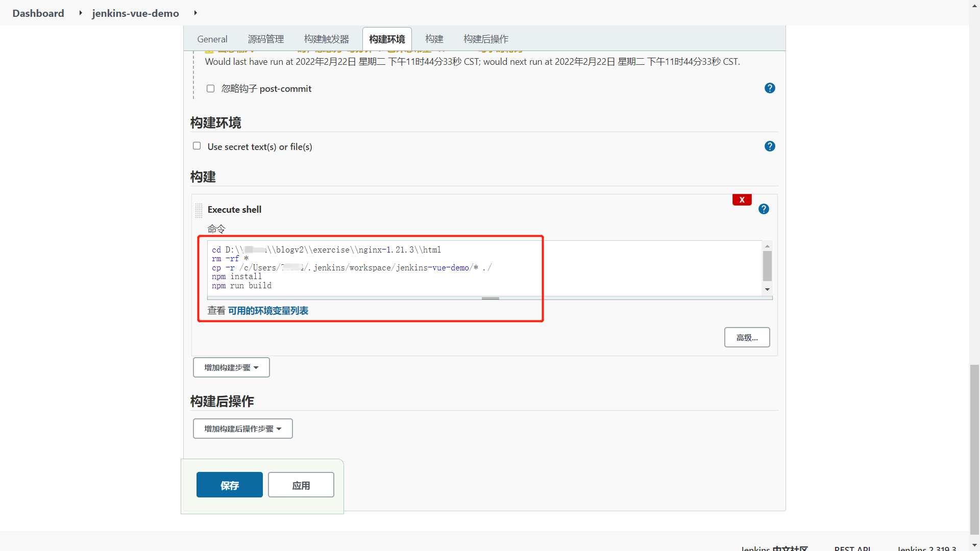980x551 pixels.
Task: Jump to the 构建后操作 tab
Action: pyautogui.click(x=486, y=39)
